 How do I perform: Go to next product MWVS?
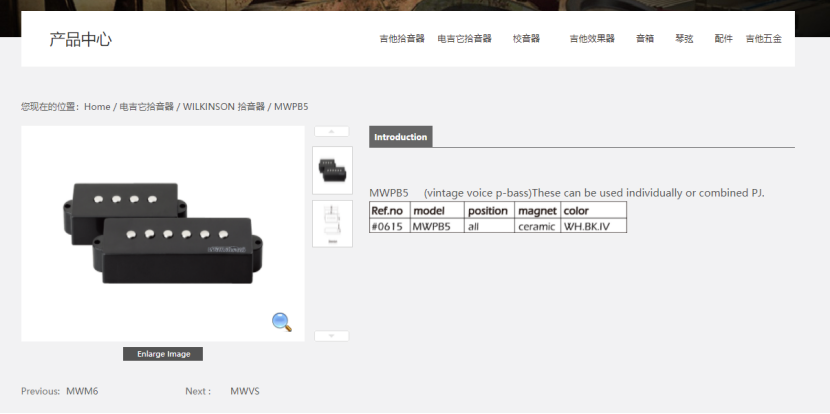pyautogui.click(x=245, y=391)
